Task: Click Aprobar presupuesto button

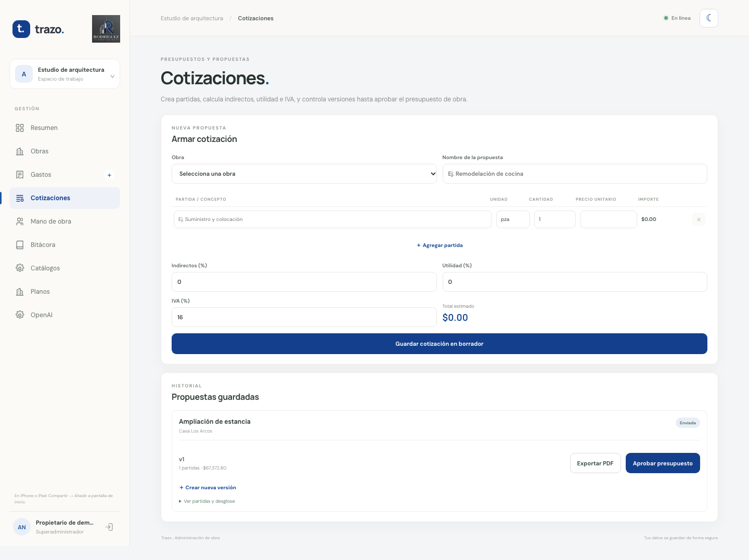Action: pos(663,463)
